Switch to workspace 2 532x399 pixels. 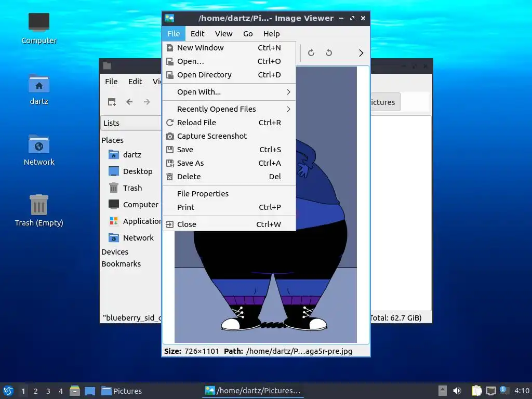pyautogui.click(x=36, y=391)
